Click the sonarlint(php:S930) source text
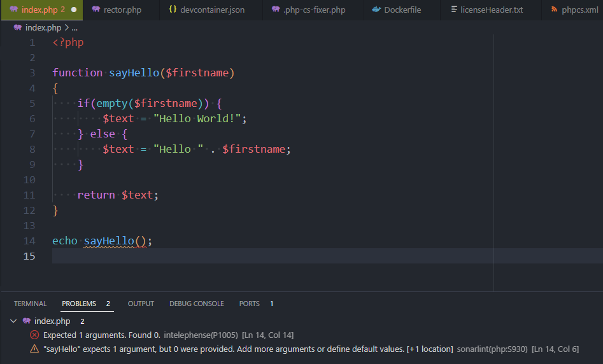The width and height of the screenshot is (603, 364). pos(492,349)
